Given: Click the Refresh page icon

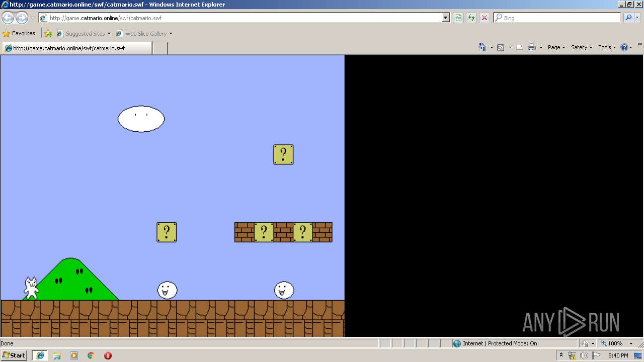Looking at the screenshot, I should point(471,18).
